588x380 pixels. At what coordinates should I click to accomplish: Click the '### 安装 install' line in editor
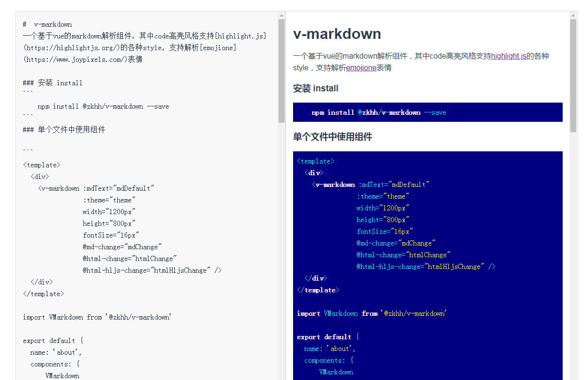(x=53, y=83)
